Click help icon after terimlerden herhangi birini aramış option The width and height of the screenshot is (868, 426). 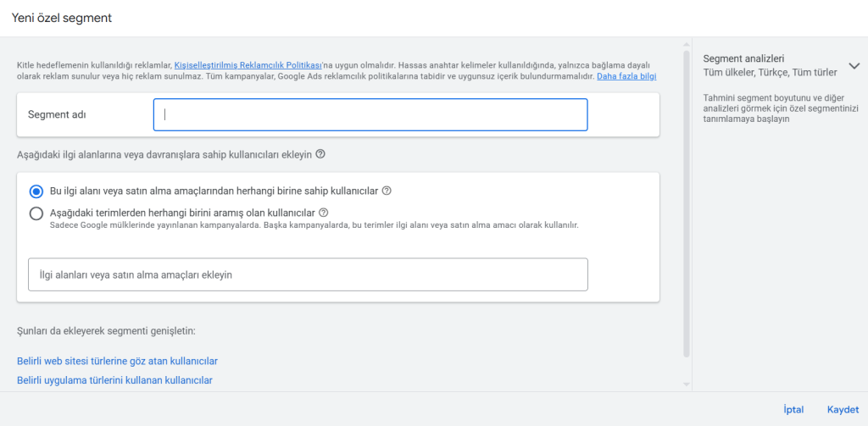coord(324,212)
